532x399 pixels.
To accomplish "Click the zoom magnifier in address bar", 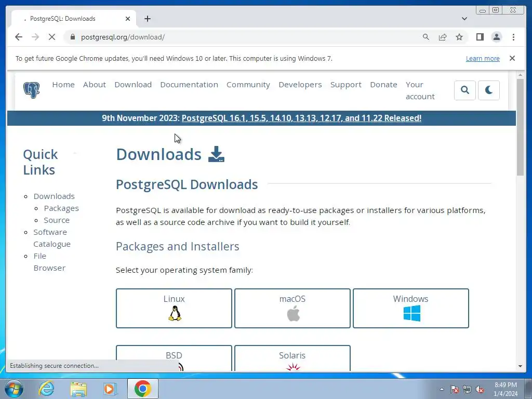I will coord(426,37).
